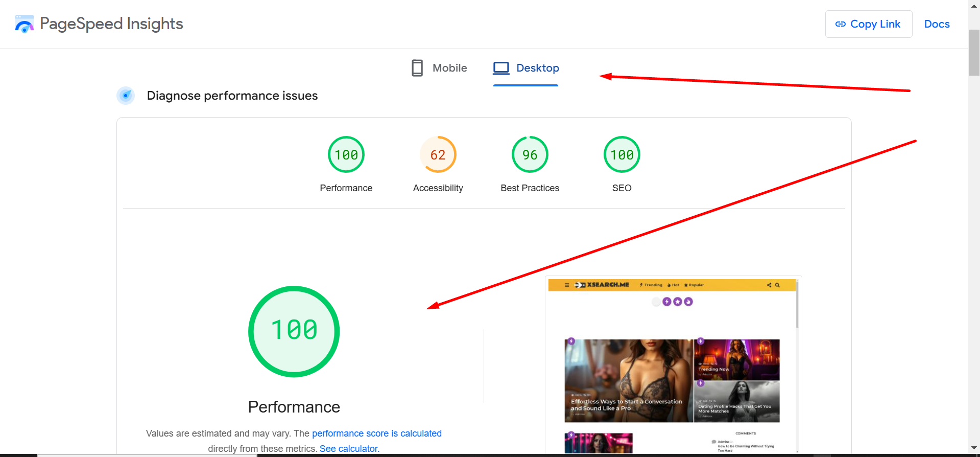The width and height of the screenshot is (980, 457).
Task: Select the Desktop tab
Action: point(526,68)
